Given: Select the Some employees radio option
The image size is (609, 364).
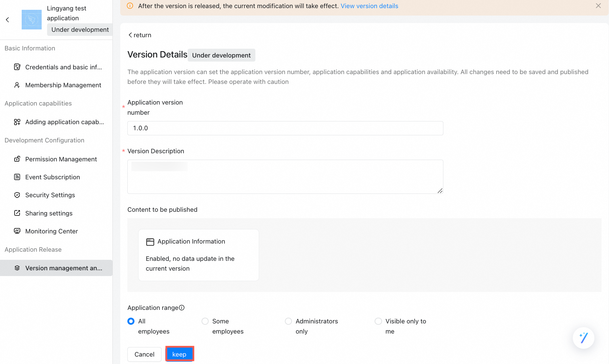Looking at the screenshot, I should [205, 321].
